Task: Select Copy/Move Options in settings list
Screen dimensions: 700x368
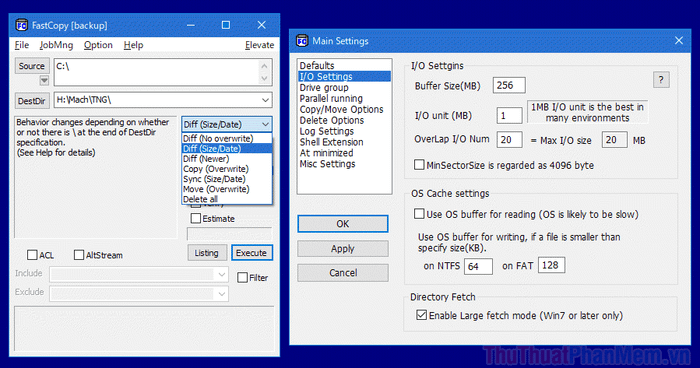Action: [x=342, y=109]
